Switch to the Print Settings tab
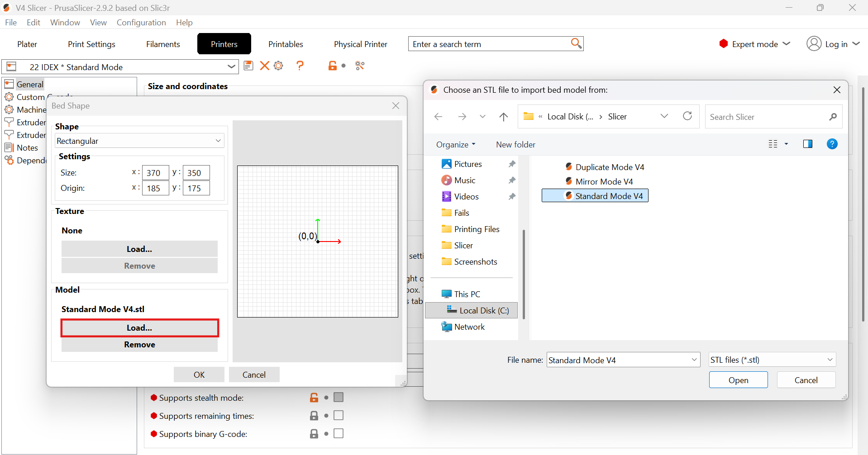Viewport: 868px width, 455px height. 91,44
